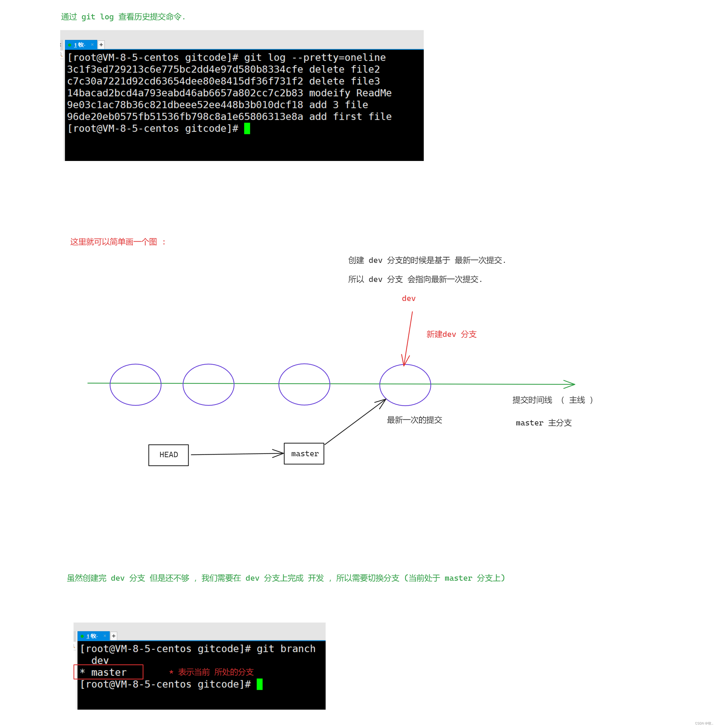Image resolution: width=718 pixels, height=728 pixels.
Task: Click the commit line 'add first file'
Action: click(229, 117)
